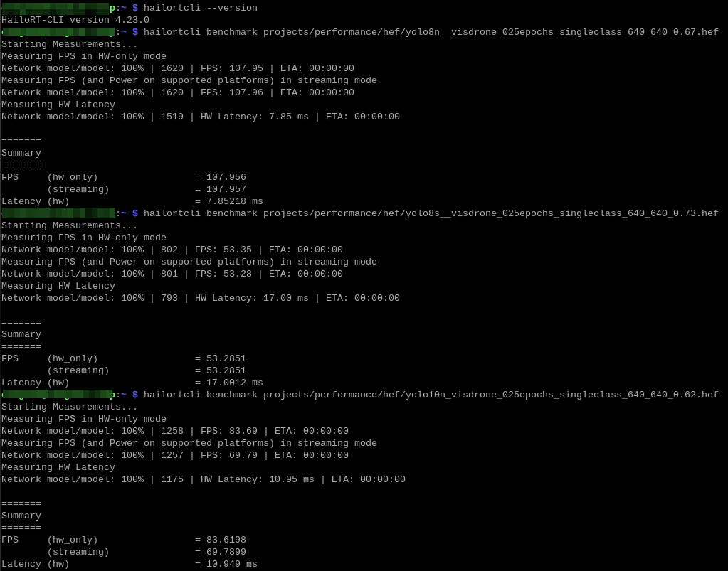Click 'HW Latency: 17.00 ms' line
This screenshot has width=728, height=571.
pyautogui.click(x=201, y=298)
